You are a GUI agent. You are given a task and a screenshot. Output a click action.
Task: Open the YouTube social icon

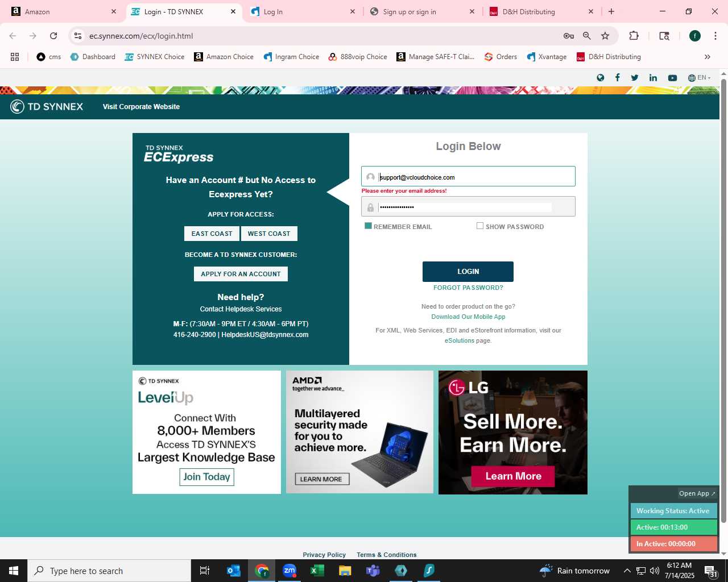click(672, 78)
